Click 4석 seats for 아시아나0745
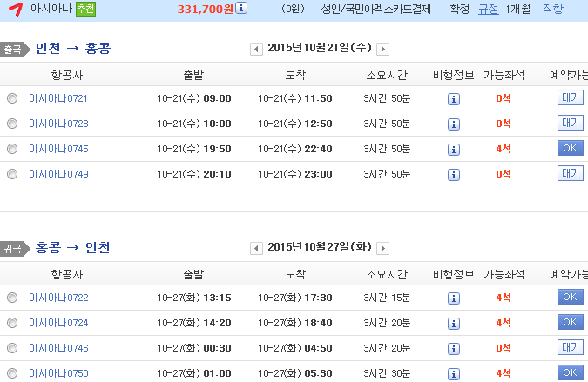 (x=504, y=149)
